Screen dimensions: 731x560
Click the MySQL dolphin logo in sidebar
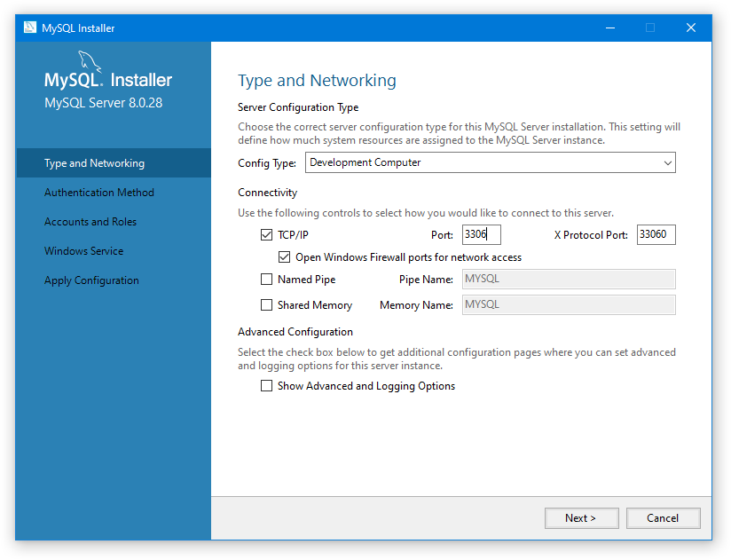(x=90, y=62)
